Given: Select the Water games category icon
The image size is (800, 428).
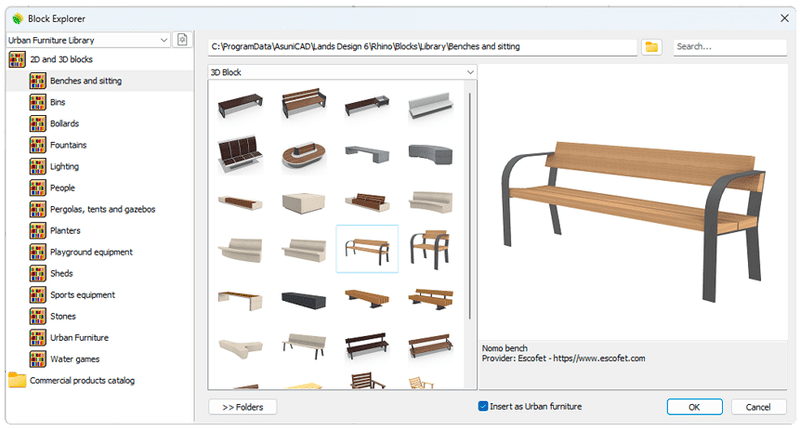Looking at the screenshot, I should pos(39,358).
